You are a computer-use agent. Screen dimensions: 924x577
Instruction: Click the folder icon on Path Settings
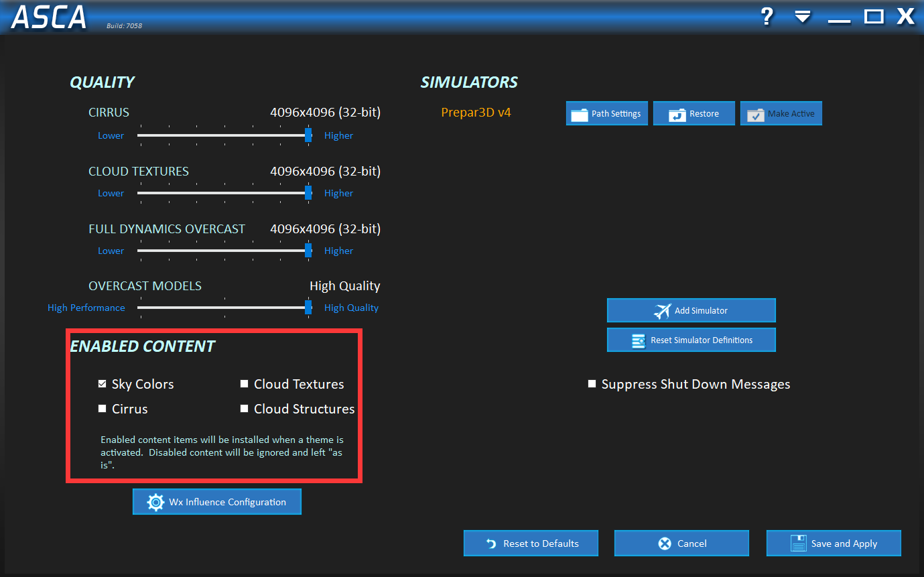point(579,114)
